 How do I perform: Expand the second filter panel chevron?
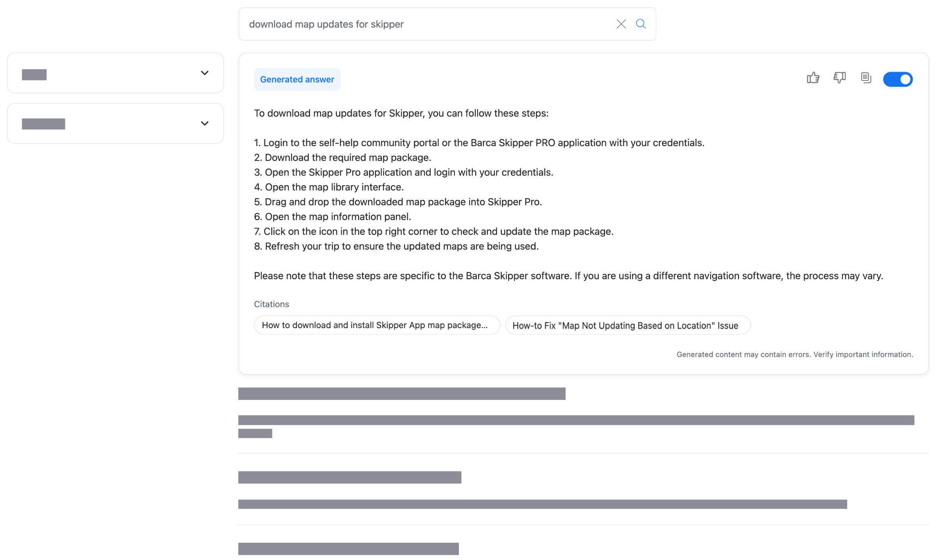[x=204, y=123]
